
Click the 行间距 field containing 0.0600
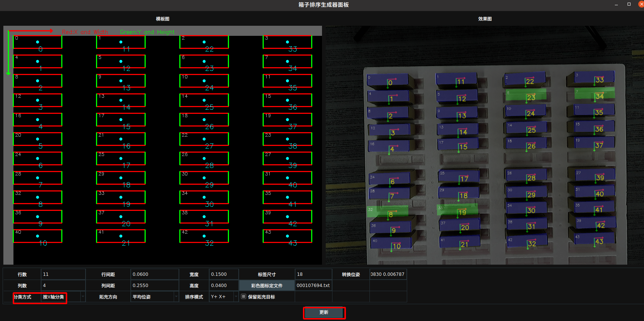coord(155,274)
